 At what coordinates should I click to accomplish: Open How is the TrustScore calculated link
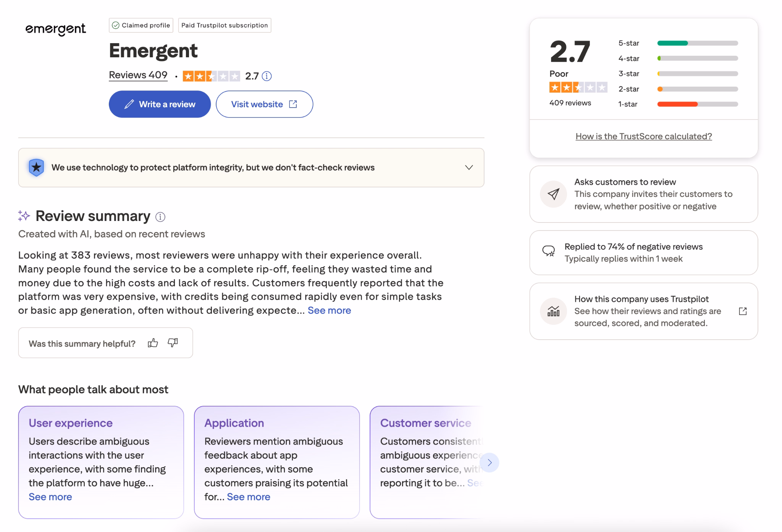pos(643,136)
